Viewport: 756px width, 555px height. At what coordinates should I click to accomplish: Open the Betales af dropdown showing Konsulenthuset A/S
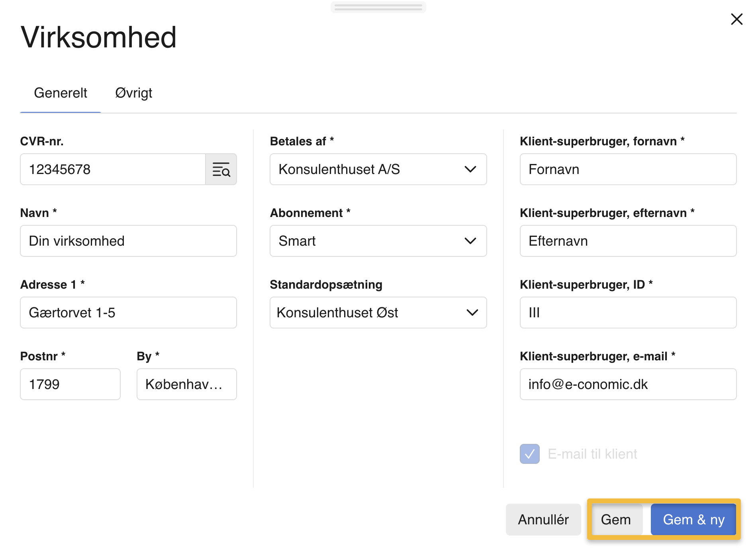pyautogui.click(x=378, y=169)
